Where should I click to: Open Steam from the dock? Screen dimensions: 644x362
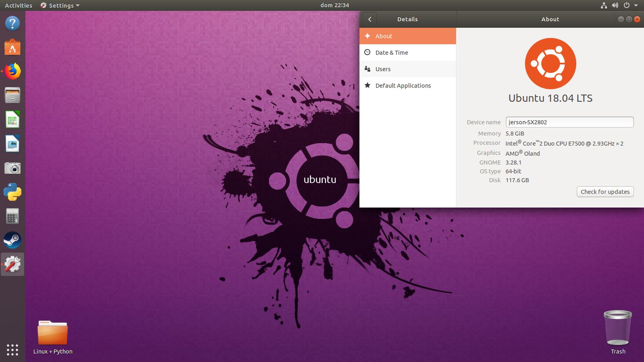12,240
